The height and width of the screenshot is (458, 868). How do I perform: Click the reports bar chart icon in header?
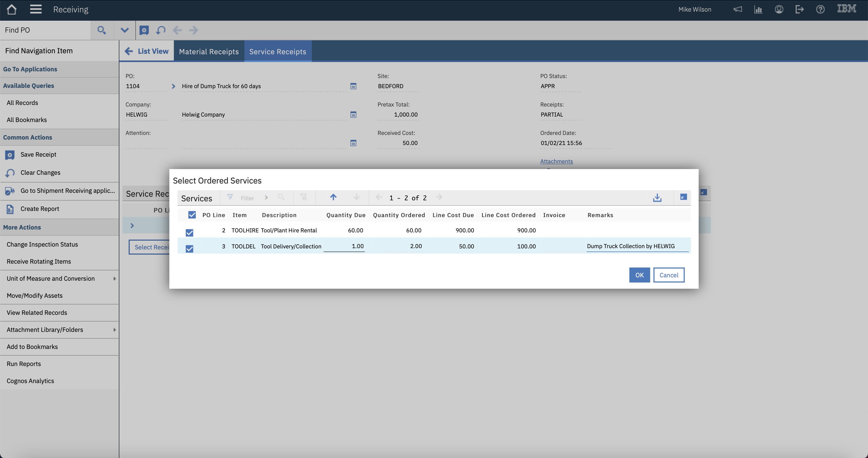[x=758, y=9]
